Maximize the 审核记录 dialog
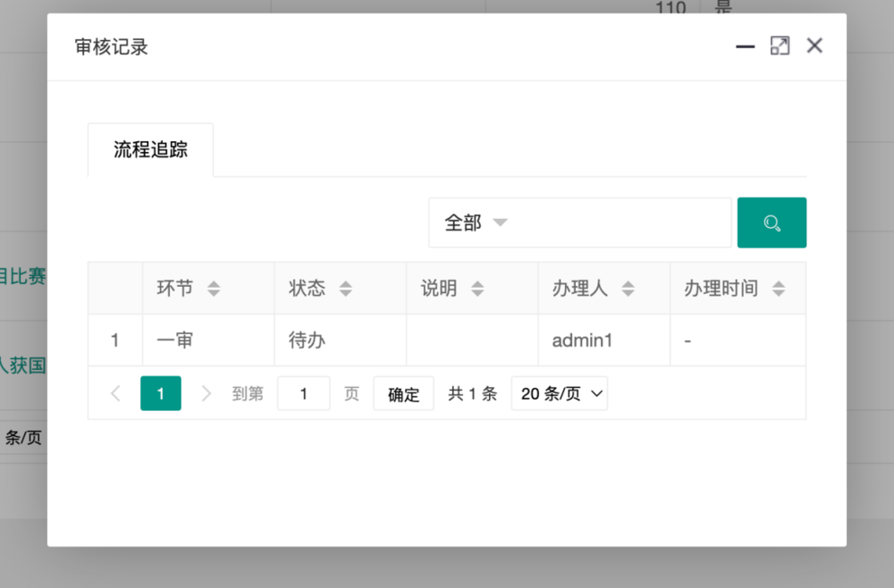The image size is (894, 588). [780, 46]
